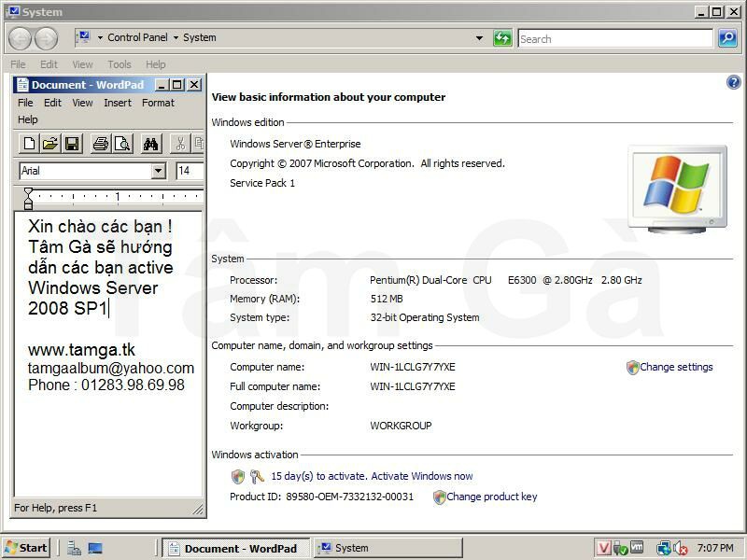
Task: Click the New document icon in WordPad
Action: [x=29, y=144]
